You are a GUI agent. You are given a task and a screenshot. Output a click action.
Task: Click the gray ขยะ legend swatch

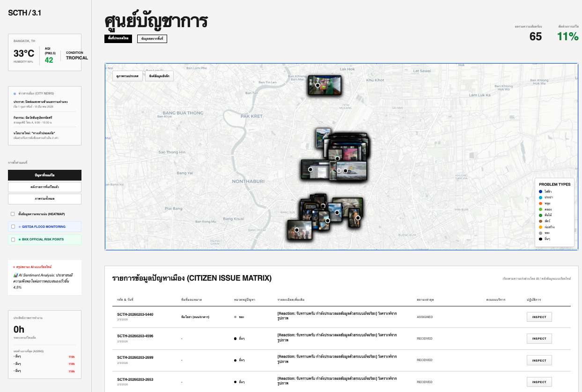[540, 233]
